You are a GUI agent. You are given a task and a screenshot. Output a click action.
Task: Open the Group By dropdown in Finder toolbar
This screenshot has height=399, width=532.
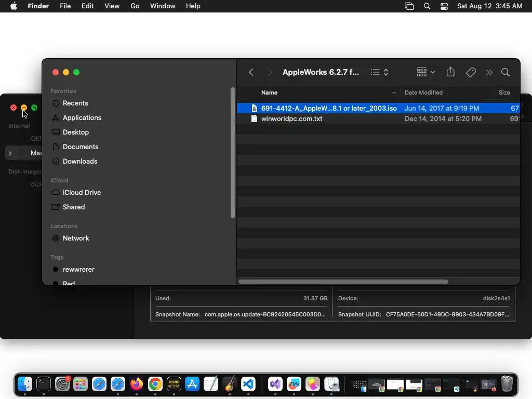[426, 72]
